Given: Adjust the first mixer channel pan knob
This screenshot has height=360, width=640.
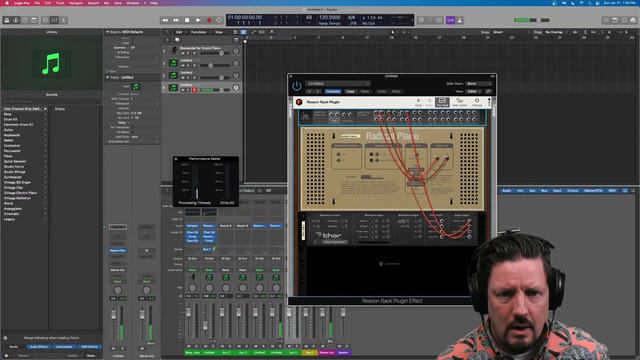Looking at the screenshot, I should click(x=192, y=288).
